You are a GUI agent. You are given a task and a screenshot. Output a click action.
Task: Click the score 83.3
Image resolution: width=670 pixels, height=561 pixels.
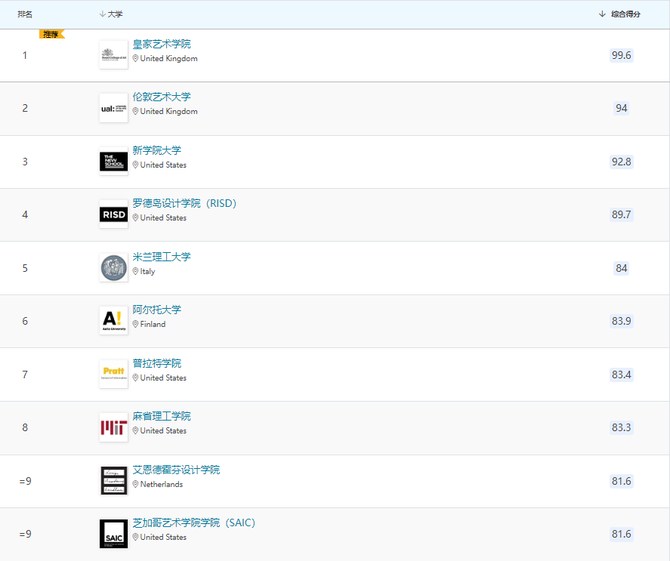[x=621, y=427]
